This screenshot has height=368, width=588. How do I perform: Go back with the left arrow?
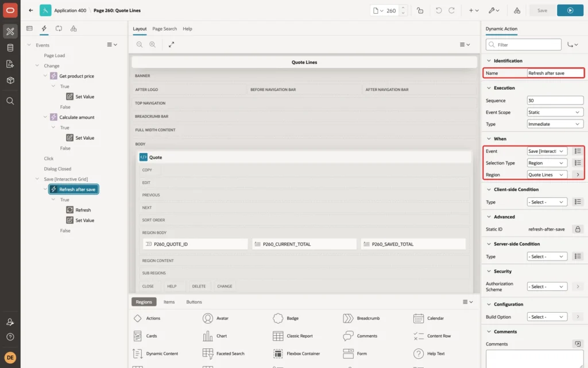31,10
